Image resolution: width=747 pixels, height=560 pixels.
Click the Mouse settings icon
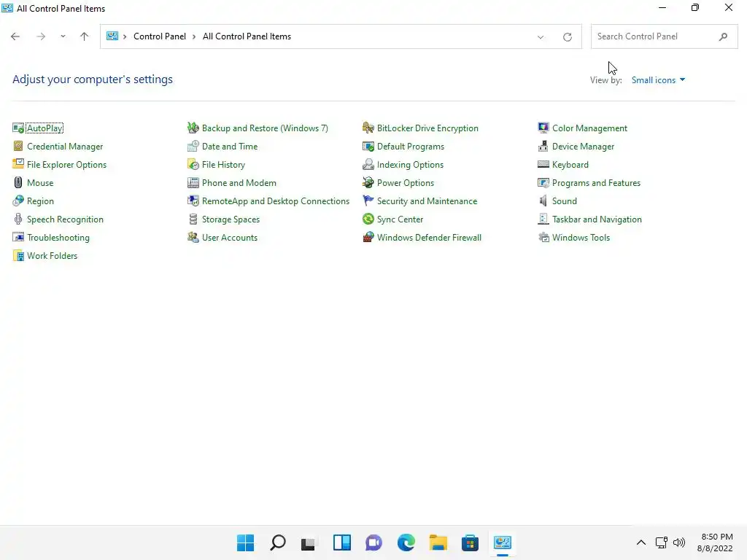coord(18,183)
